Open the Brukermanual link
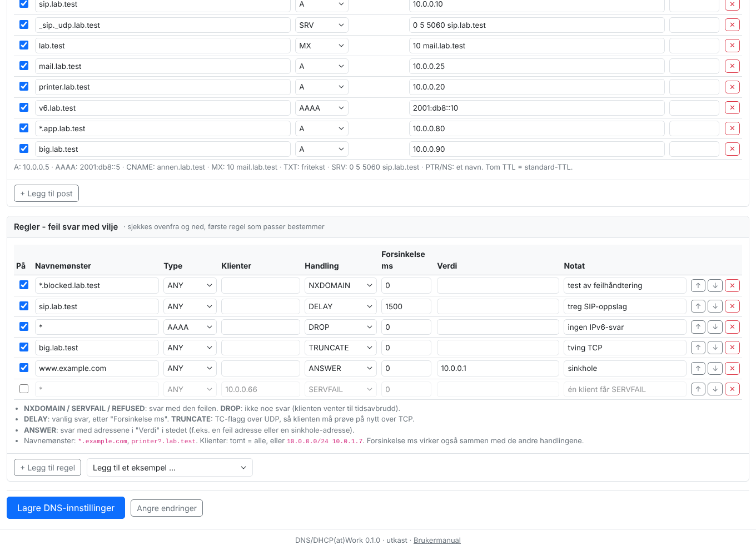756x545 pixels. point(437,540)
